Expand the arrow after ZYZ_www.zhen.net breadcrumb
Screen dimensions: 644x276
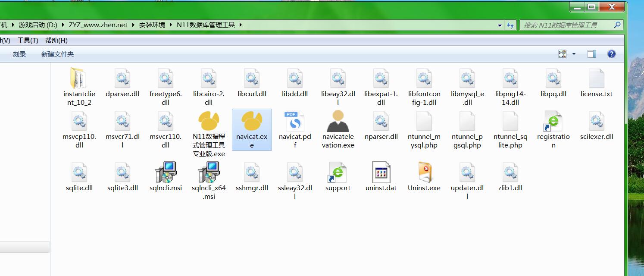(x=134, y=25)
